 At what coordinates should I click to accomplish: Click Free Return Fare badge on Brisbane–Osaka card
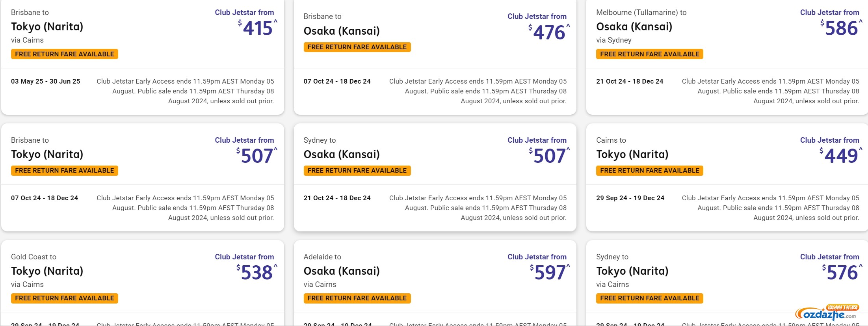357,47
